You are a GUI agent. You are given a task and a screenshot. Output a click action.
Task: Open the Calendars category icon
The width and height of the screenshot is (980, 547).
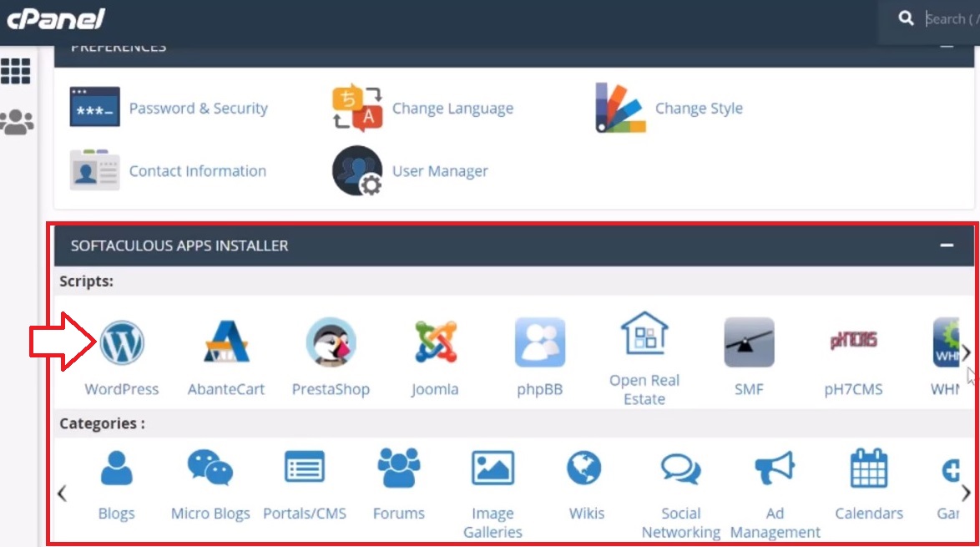point(869,468)
